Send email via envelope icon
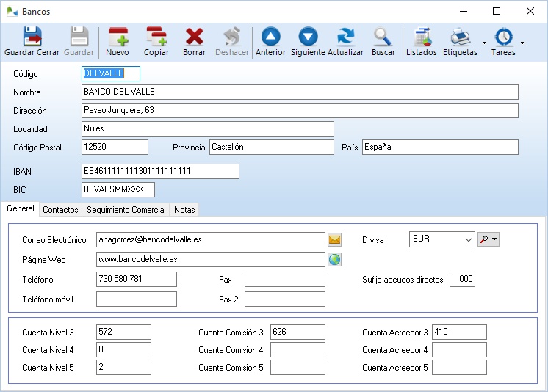 pos(335,239)
